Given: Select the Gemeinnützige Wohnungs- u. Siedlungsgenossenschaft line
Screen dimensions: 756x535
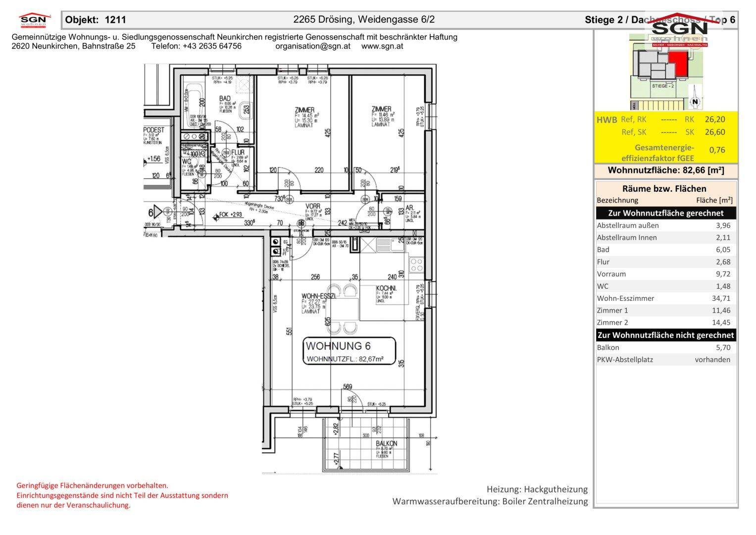Looking at the screenshot, I should tap(234, 37).
